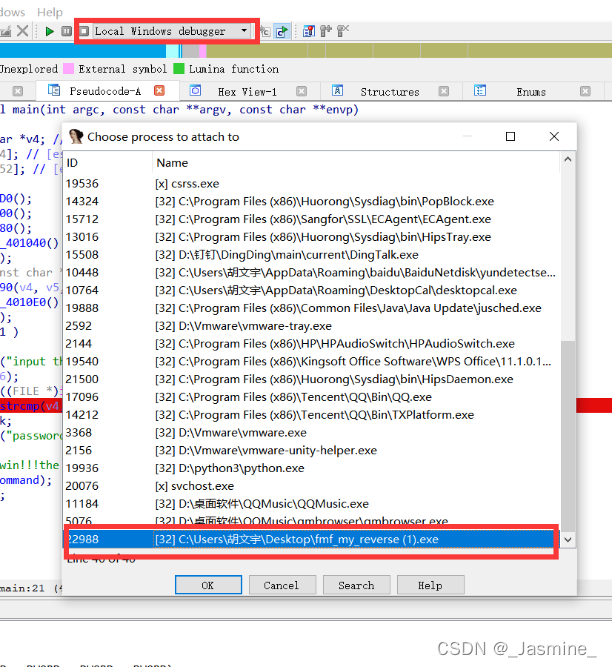
Task: Click the Search button in dialog
Action: [x=356, y=585]
